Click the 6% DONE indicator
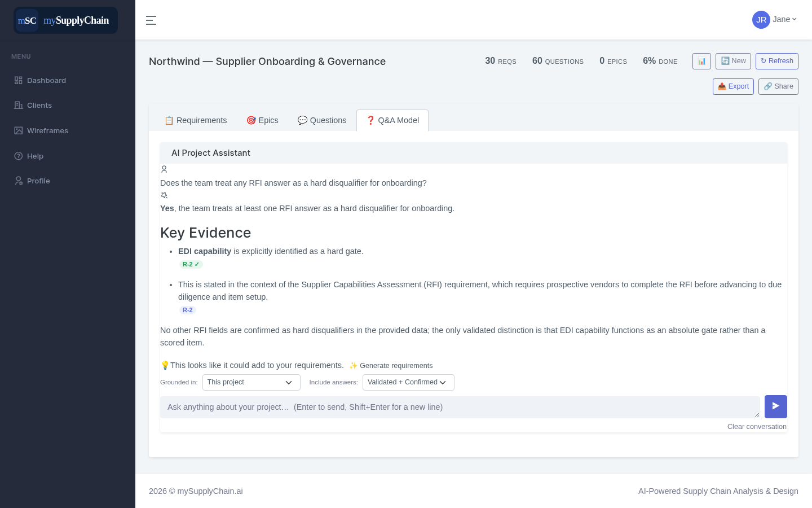 (x=660, y=61)
